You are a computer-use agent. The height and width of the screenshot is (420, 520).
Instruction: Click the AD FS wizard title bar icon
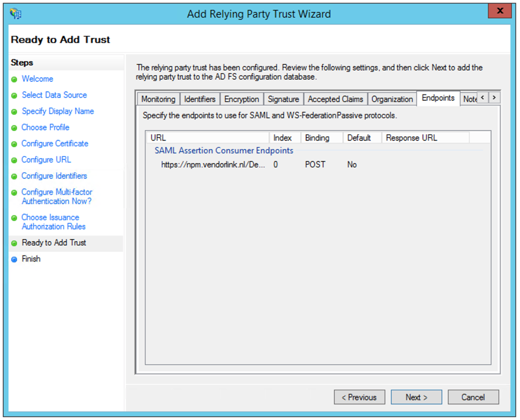coord(16,14)
